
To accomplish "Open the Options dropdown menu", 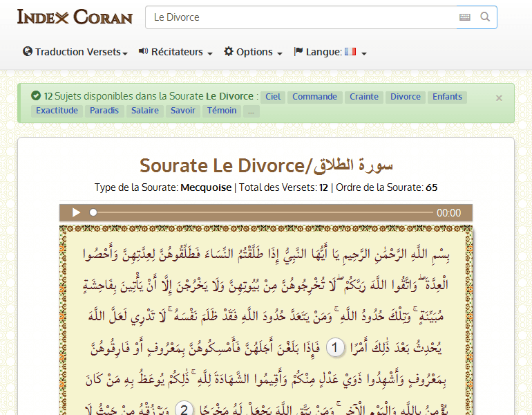I will tap(253, 52).
